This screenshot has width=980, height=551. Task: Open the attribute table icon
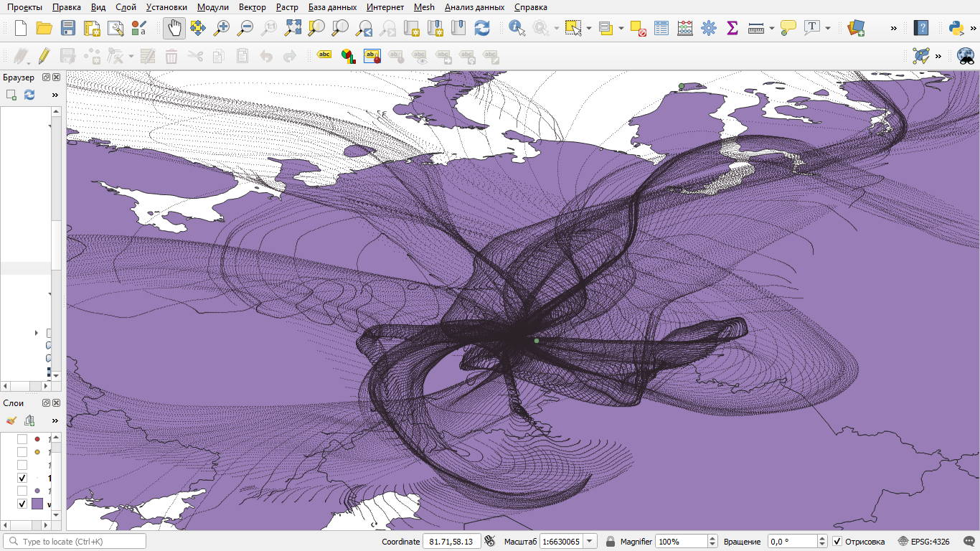pyautogui.click(x=661, y=28)
